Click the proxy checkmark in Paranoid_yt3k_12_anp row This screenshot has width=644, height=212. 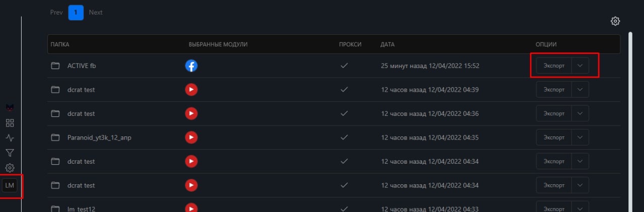[345, 137]
